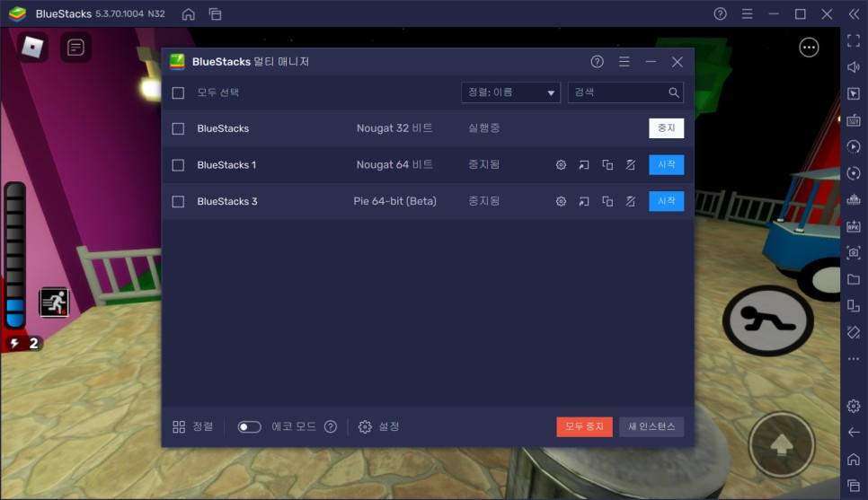The image size is (868, 500).
Task: Start the BlueStacks 1 instance
Action: tap(666, 165)
